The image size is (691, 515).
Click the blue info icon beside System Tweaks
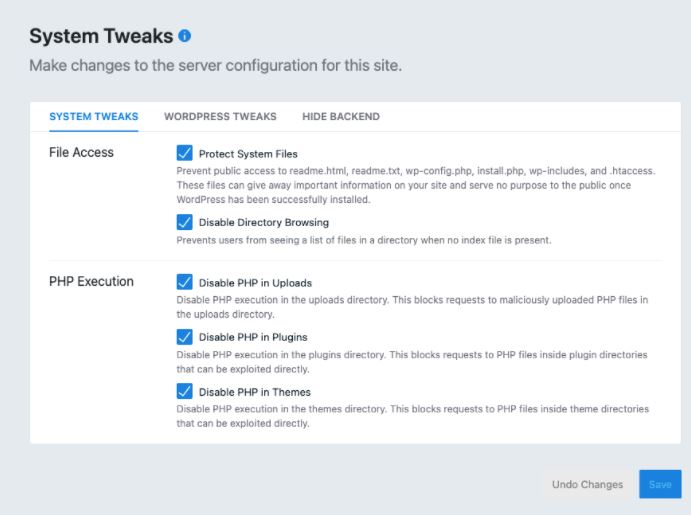(x=185, y=36)
